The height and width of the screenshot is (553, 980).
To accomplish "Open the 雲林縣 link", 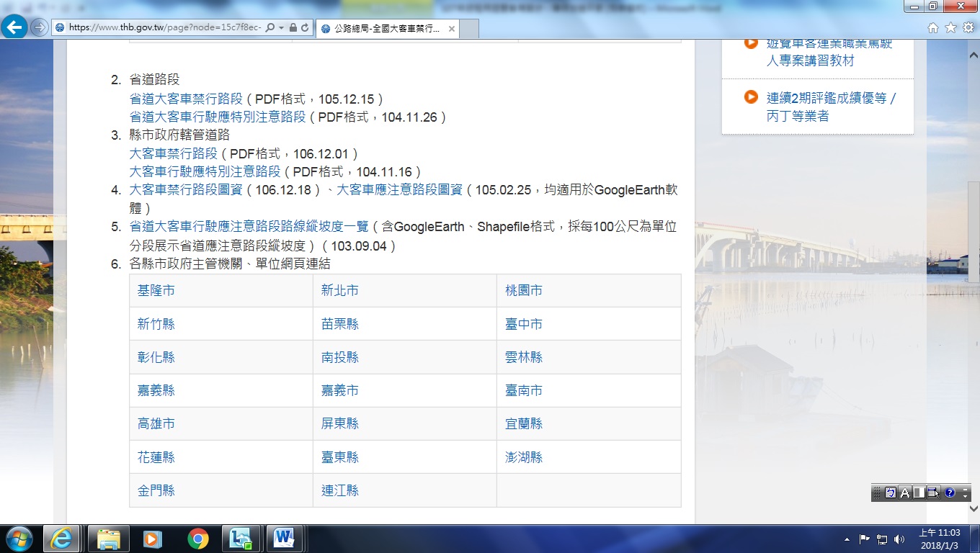I will coord(524,357).
